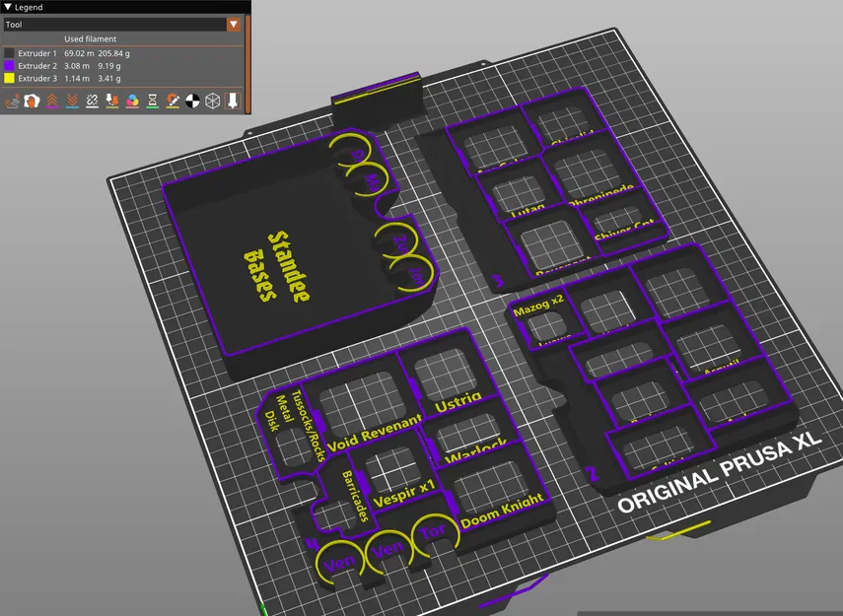
Task: Toggle Custom G-codes visibility icon
Action: [x=173, y=101]
